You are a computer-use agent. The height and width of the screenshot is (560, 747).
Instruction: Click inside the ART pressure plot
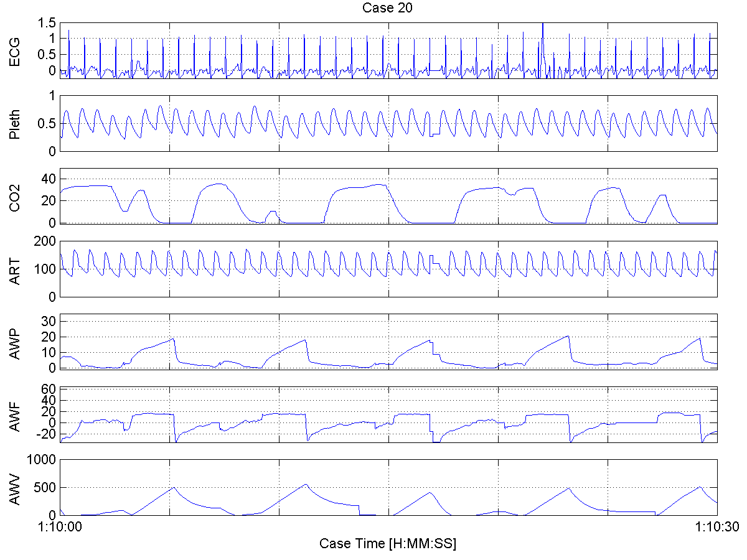(388, 269)
